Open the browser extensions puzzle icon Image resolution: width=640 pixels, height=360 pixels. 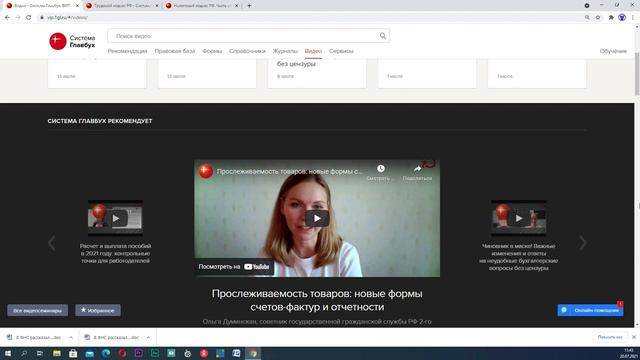pos(611,18)
